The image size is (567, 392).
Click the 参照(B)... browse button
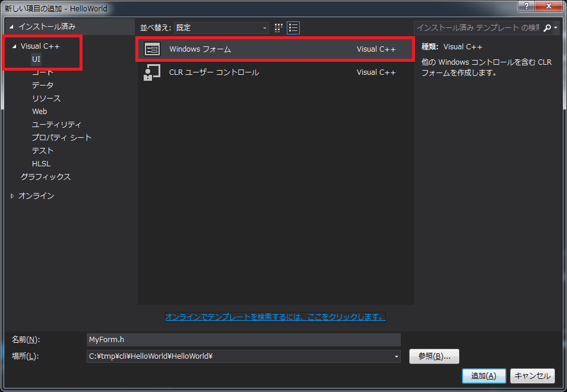[x=434, y=356]
